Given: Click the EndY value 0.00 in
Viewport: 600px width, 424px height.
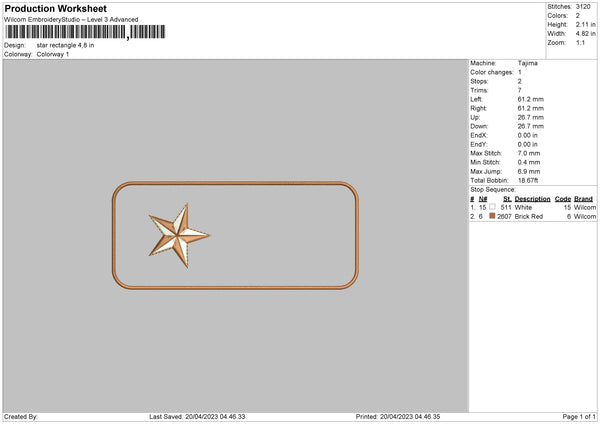Looking at the screenshot, I should point(527,144).
